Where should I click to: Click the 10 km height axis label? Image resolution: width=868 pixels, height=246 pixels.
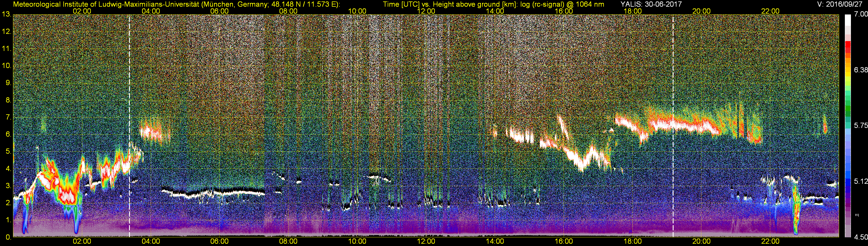point(6,66)
